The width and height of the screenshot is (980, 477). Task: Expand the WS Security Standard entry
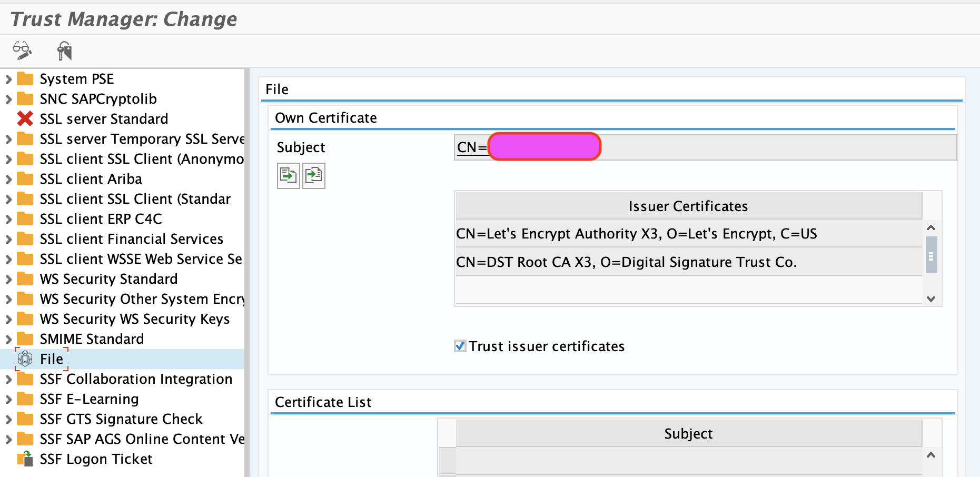[8, 279]
